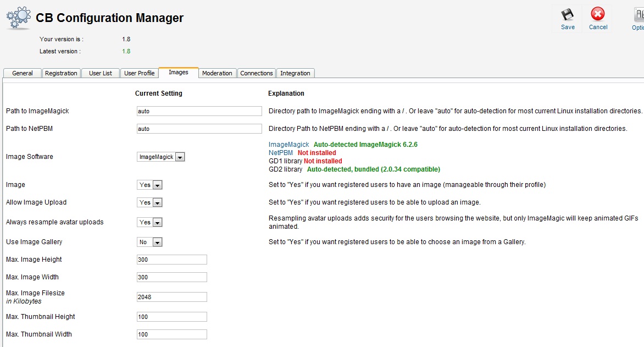644x347 pixels.
Task: Follow the ImageMagick link
Action: pyautogui.click(x=288, y=145)
